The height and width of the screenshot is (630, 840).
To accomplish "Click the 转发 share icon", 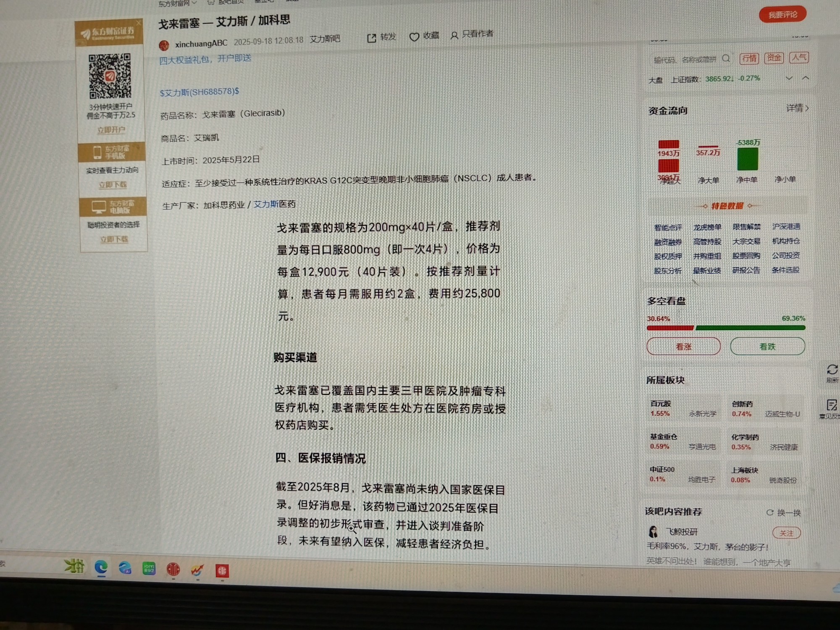I will (371, 38).
